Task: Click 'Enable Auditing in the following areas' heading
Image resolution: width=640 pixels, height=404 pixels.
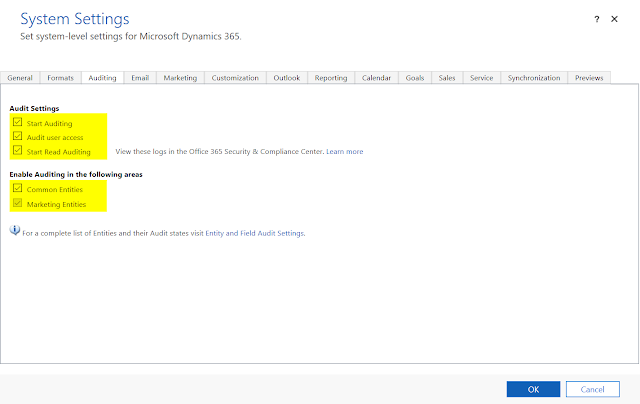Action: 76,175
